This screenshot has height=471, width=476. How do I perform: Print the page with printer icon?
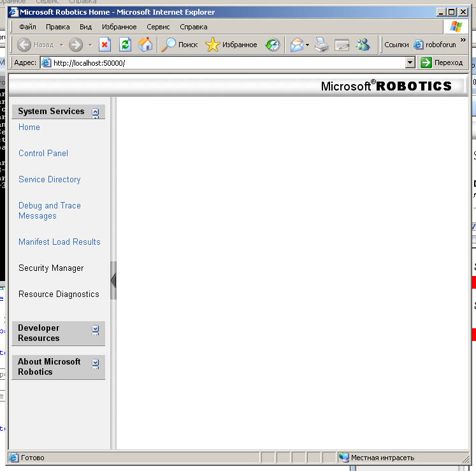coord(322,45)
